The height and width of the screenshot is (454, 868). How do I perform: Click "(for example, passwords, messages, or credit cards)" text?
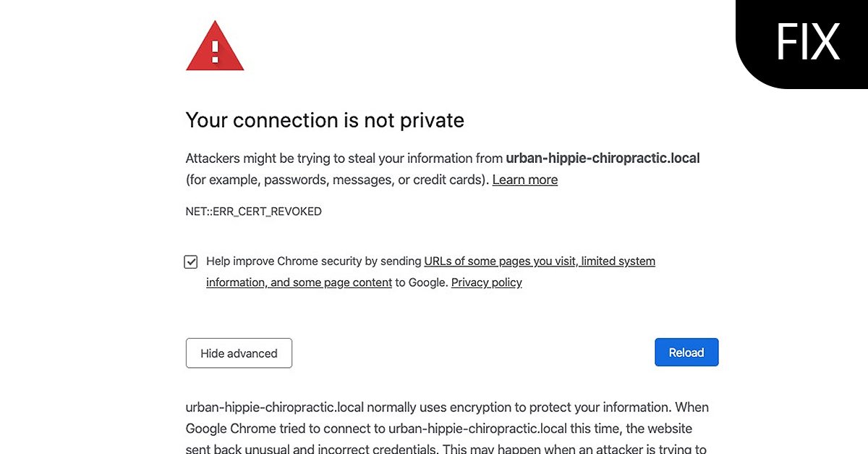tap(337, 180)
